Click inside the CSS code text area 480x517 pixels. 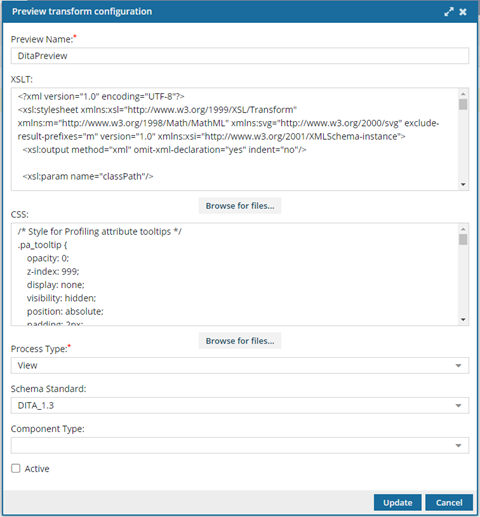coord(235,274)
